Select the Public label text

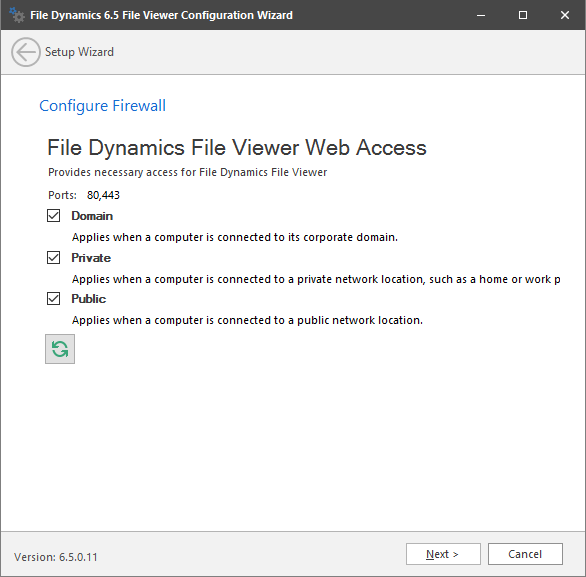89,299
